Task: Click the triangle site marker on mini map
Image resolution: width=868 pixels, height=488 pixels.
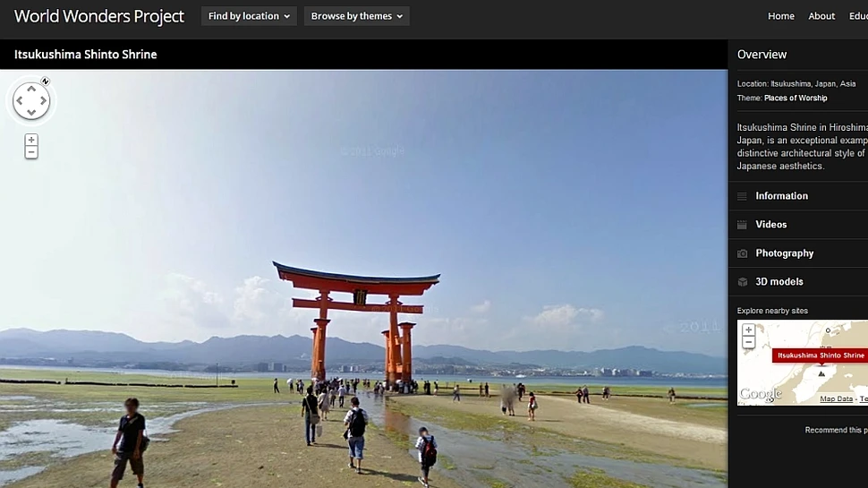Action: [821, 374]
